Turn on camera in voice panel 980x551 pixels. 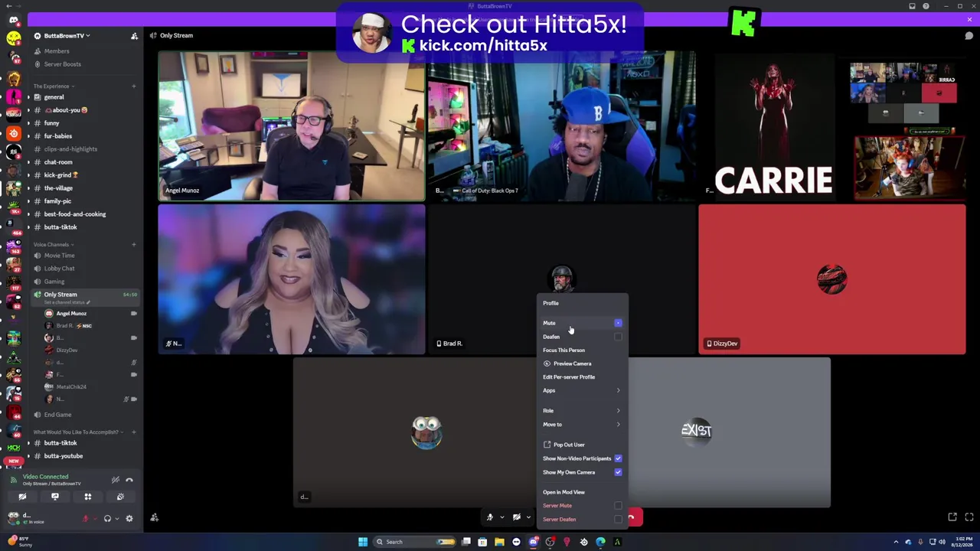coord(22,497)
